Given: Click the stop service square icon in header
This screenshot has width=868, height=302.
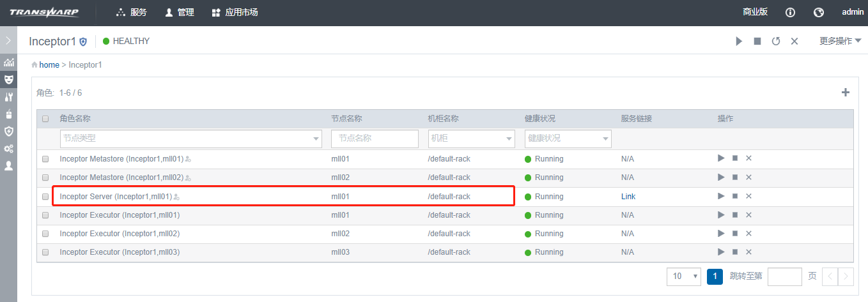Looking at the screenshot, I should (757, 42).
